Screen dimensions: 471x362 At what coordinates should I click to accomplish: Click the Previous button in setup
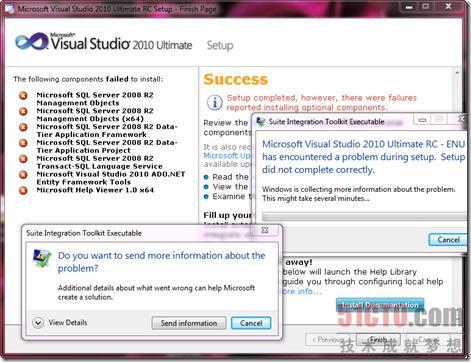click(328, 339)
